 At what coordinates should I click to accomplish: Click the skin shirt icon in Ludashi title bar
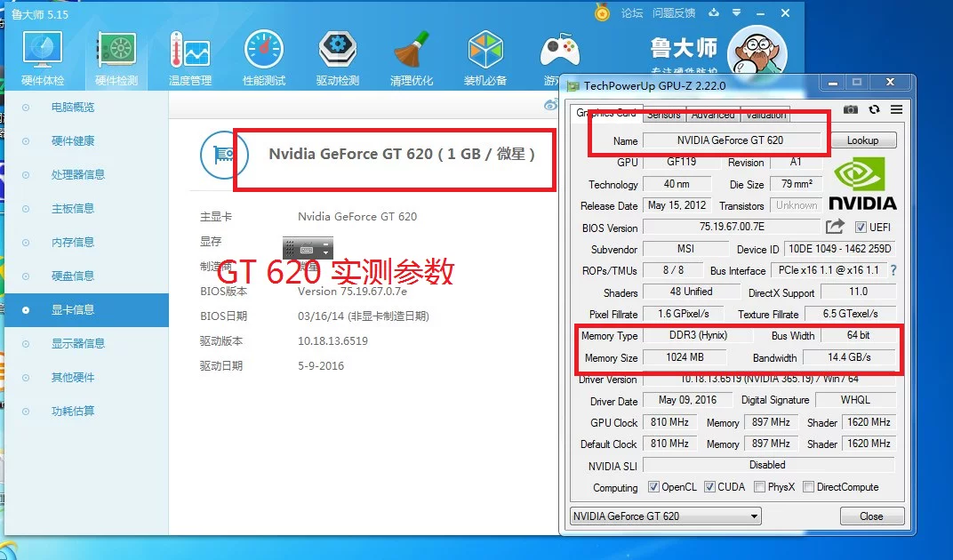(x=714, y=12)
